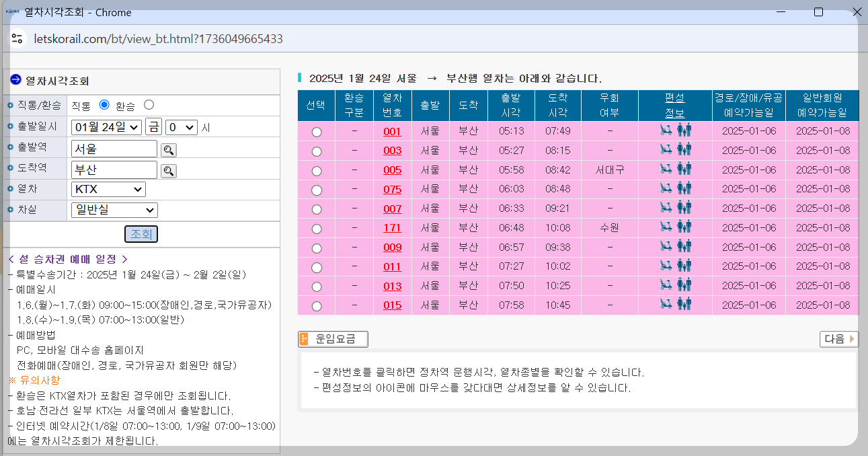Image resolution: width=868 pixels, height=456 pixels.
Task: Open train number 001 link
Action: pyautogui.click(x=392, y=131)
